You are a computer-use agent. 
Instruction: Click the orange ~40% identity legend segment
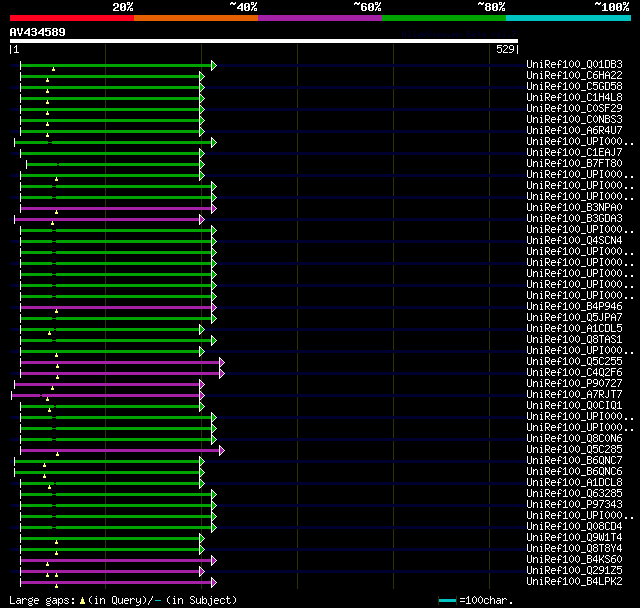pos(196,18)
